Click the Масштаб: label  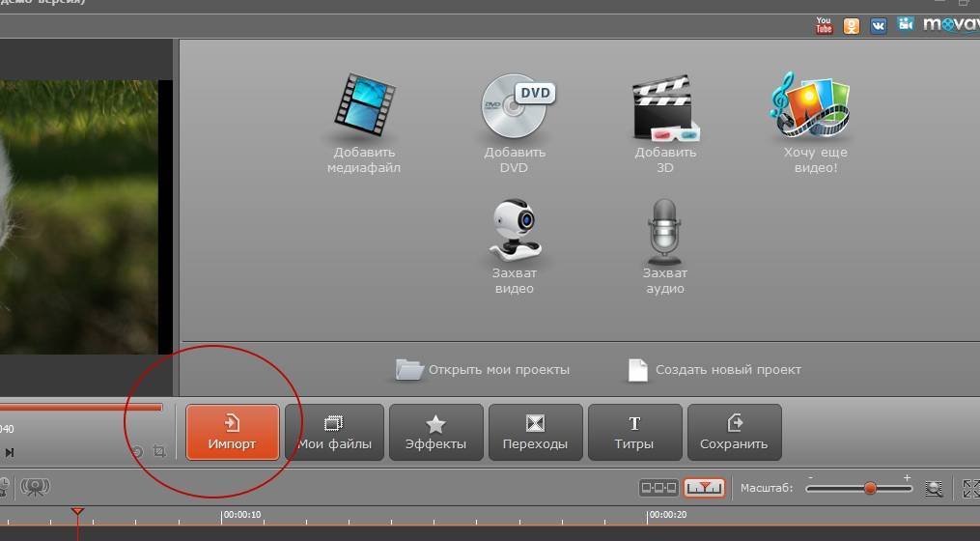[x=767, y=488]
